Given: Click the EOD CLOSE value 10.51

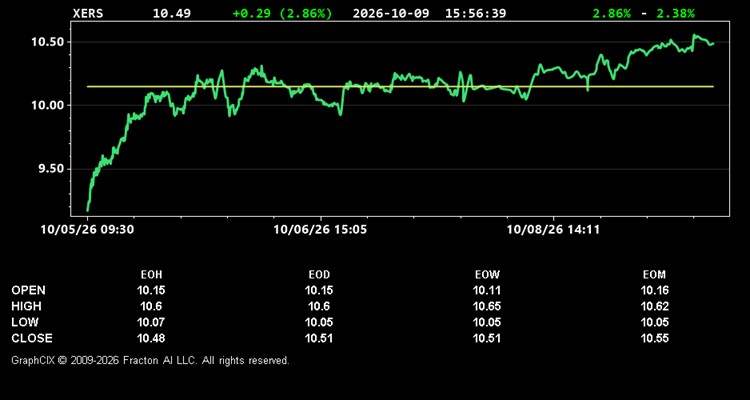Looking at the screenshot, I should tap(319, 338).
